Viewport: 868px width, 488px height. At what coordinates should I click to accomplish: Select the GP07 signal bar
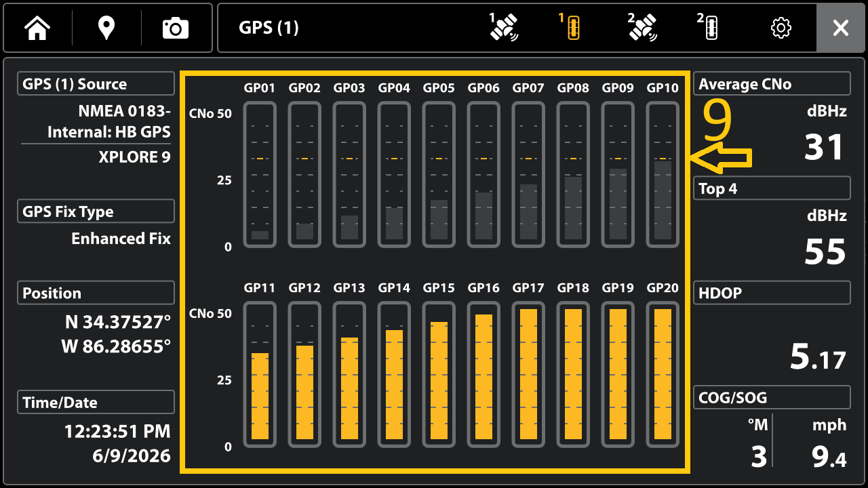click(528, 174)
